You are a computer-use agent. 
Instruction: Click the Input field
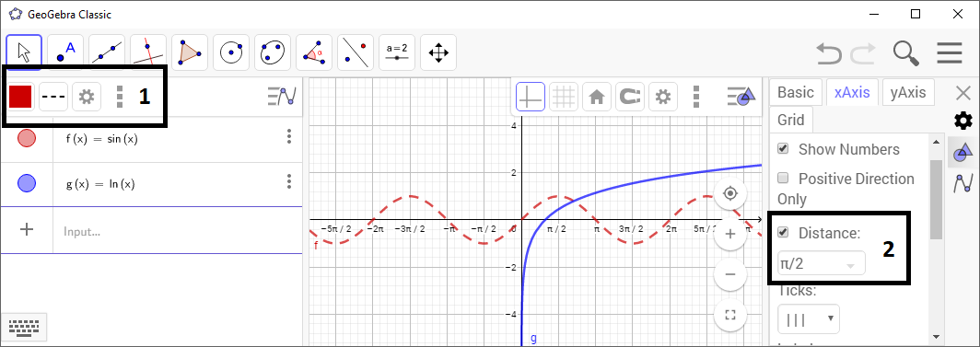click(x=178, y=231)
